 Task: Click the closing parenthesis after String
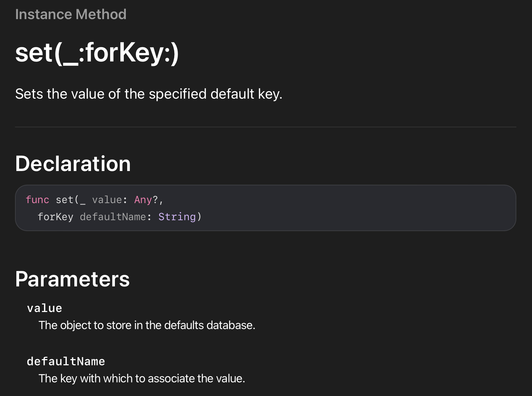coord(199,217)
